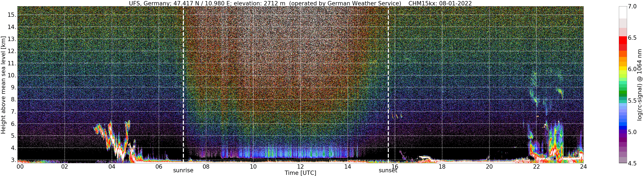Click the y-axis tick label '7.'
The width and height of the screenshot is (644, 177).
(x=14, y=112)
